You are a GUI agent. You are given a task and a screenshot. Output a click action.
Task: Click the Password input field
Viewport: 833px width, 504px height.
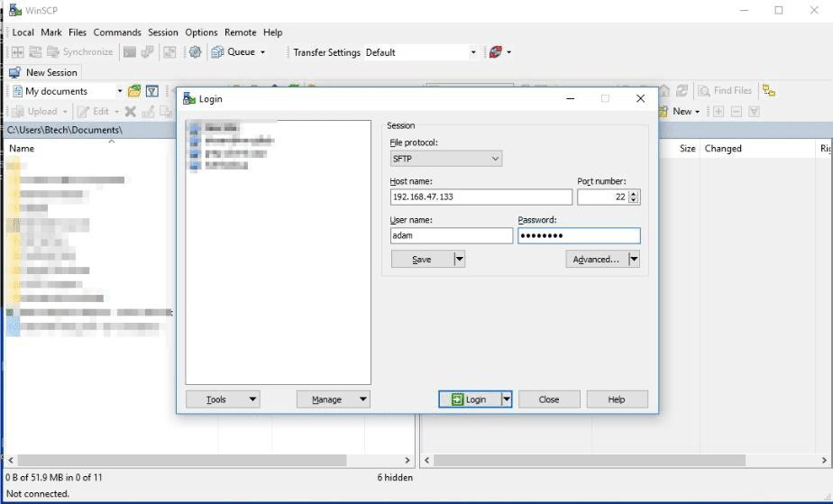pyautogui.click(x=579, y=236)
